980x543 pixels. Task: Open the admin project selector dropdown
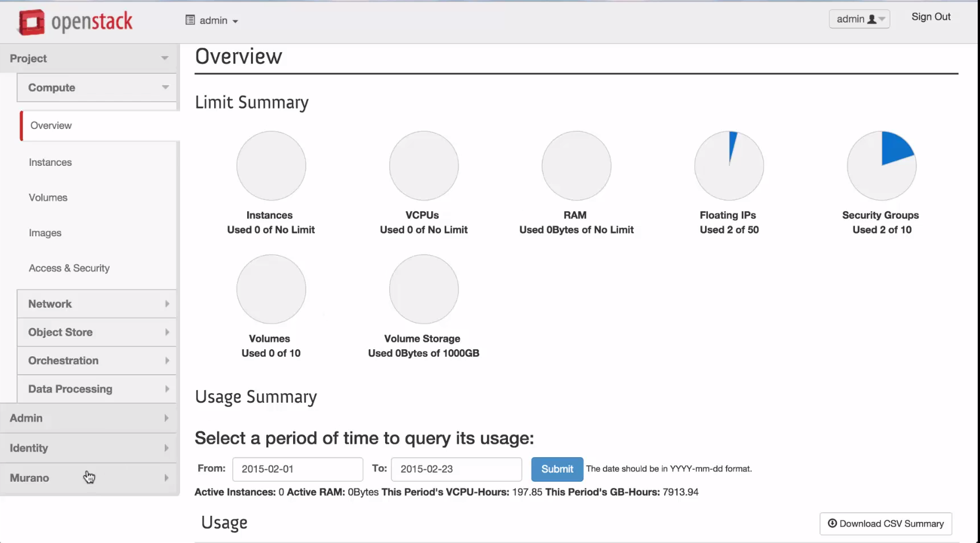tap(212, 20)
